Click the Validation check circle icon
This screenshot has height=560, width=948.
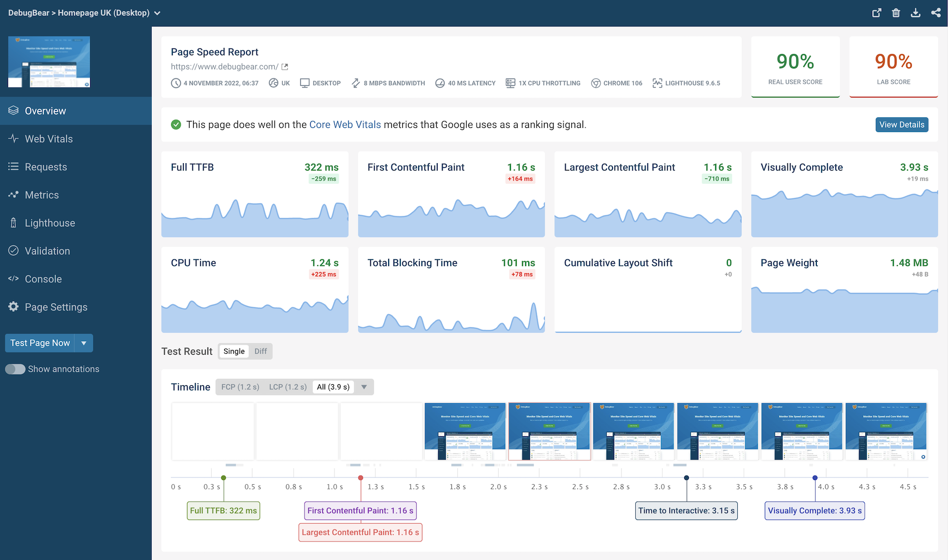[x=13, y=251]
